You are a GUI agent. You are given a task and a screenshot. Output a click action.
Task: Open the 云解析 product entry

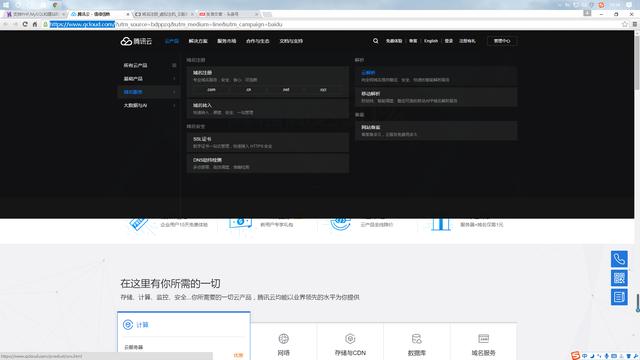(x=436, y=76)
